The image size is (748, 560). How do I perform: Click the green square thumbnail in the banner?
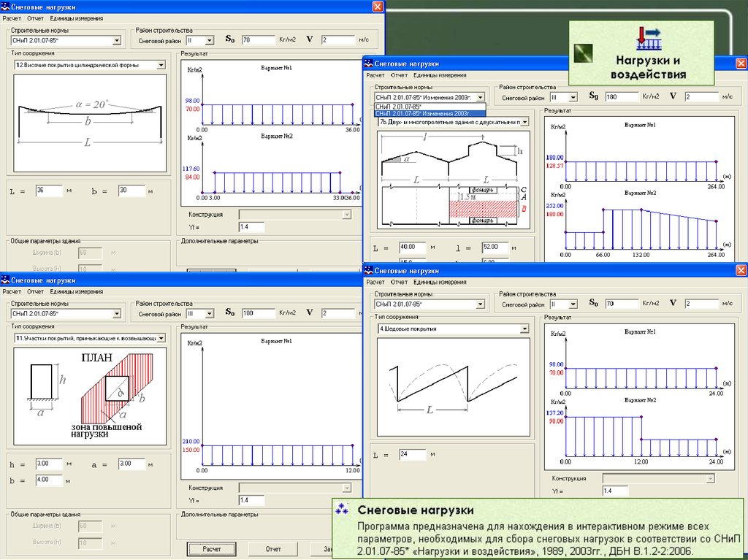point(584,53)
